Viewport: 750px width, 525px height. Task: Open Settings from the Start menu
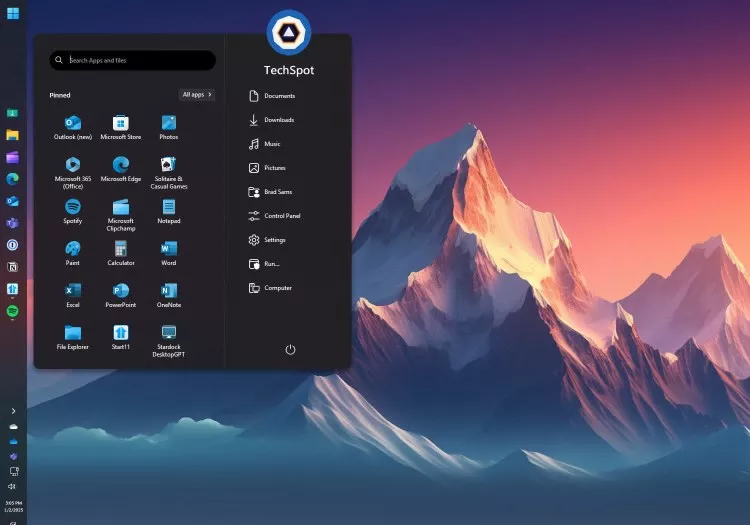click(x=267, y=240)
